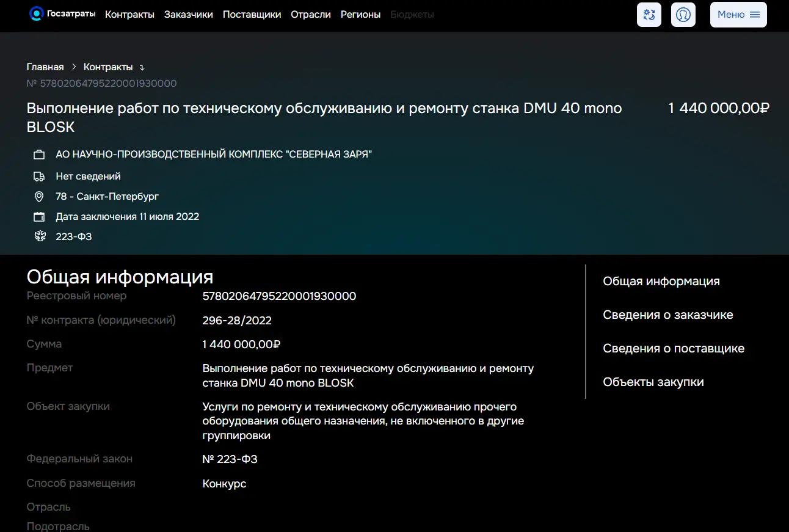Expand the breadcrumb arrow after Контракты
This screenshot has height=532, width=789.
[142, 68]
